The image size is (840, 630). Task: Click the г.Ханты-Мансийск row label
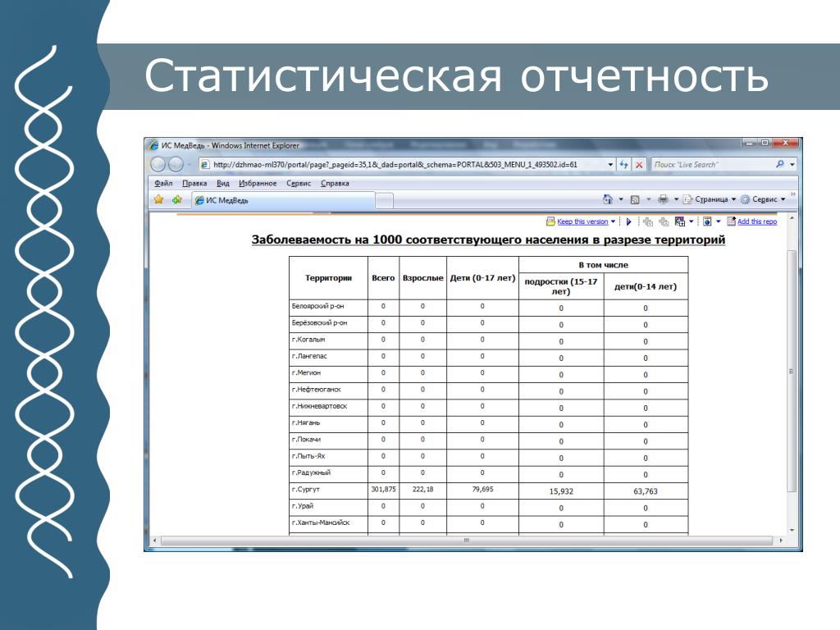click(x=321, y=523)
